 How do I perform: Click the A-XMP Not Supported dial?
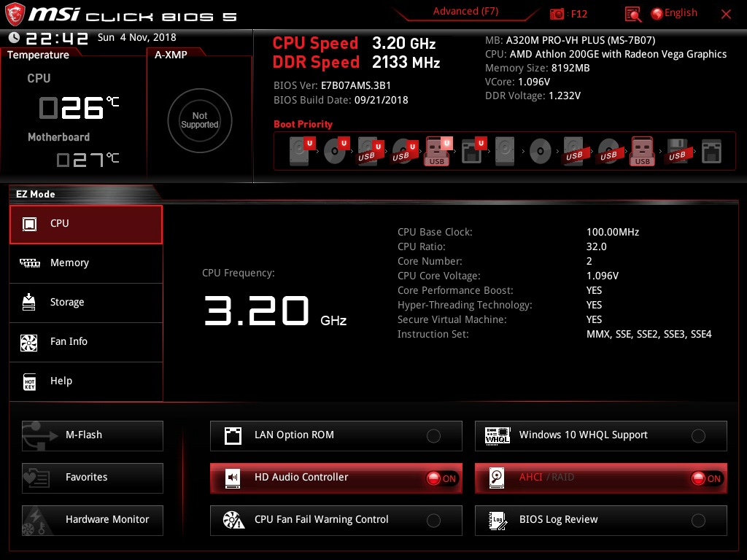pyautogui.click(x=200, y=120)
